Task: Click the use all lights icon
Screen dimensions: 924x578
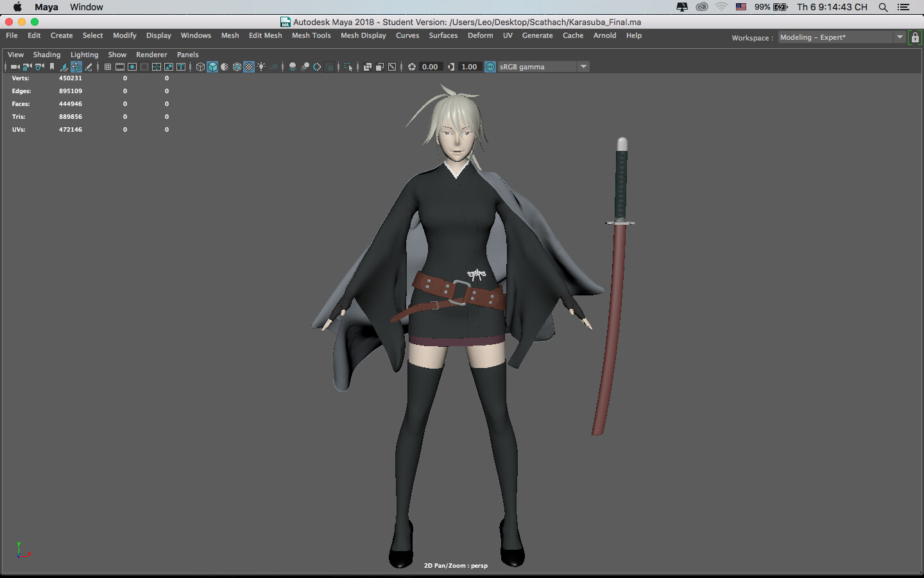Action: coord(261,67)
